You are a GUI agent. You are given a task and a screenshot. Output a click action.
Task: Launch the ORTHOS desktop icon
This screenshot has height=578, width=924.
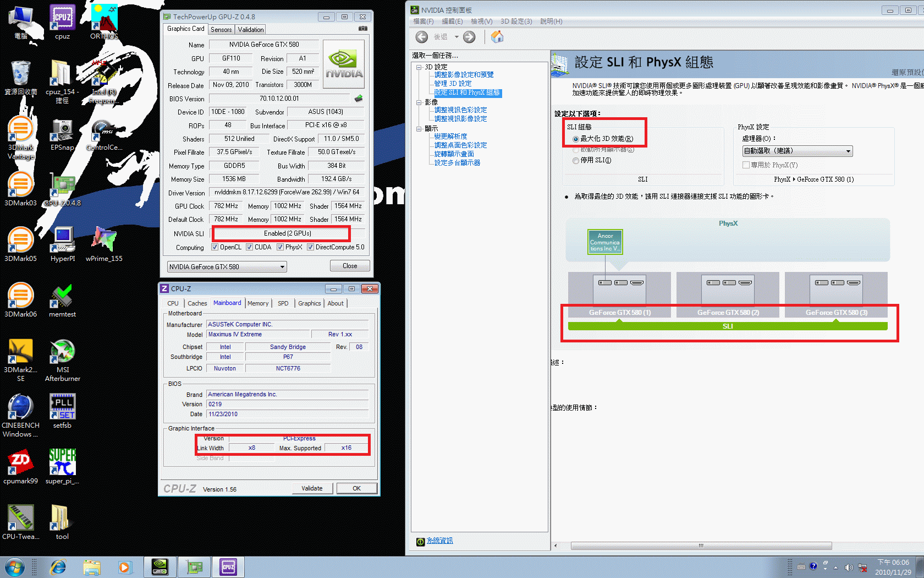tap(104, 22)
